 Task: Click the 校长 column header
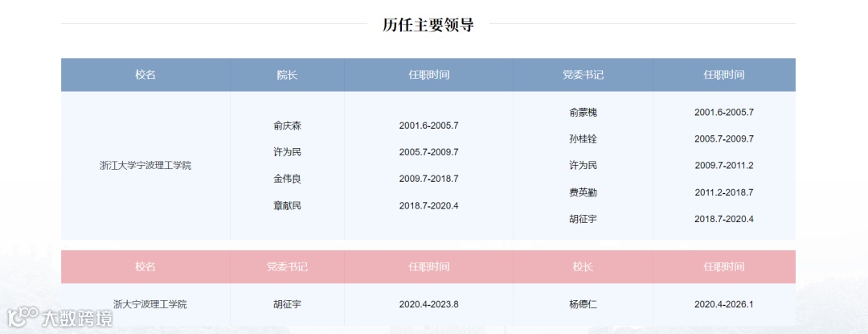tap(583, 267)
